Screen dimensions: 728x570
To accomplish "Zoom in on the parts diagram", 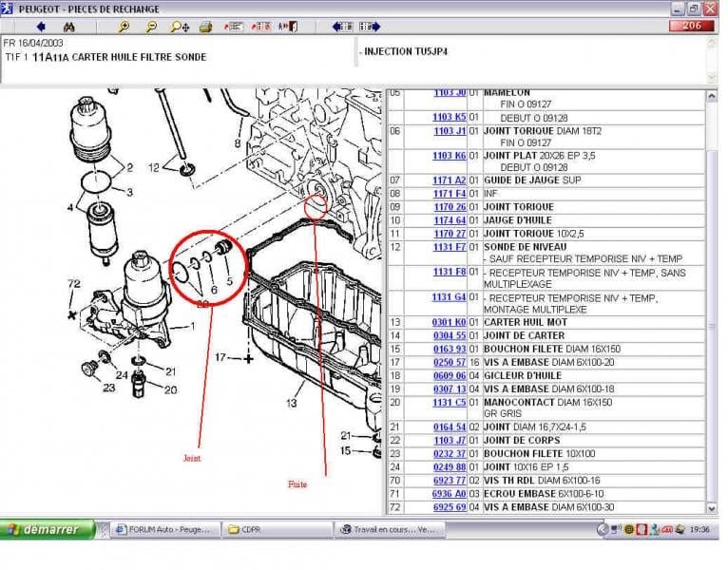I will point(124,27).
